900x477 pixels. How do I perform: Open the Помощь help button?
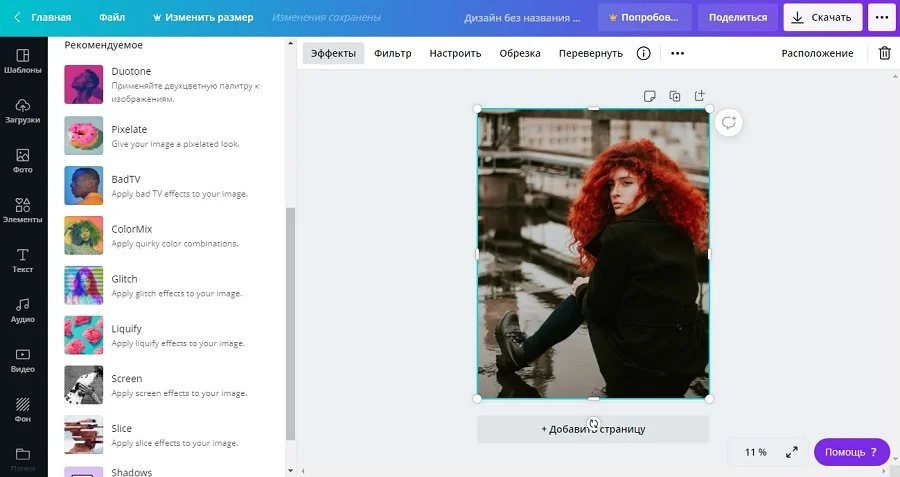click(x=852, y=452)
